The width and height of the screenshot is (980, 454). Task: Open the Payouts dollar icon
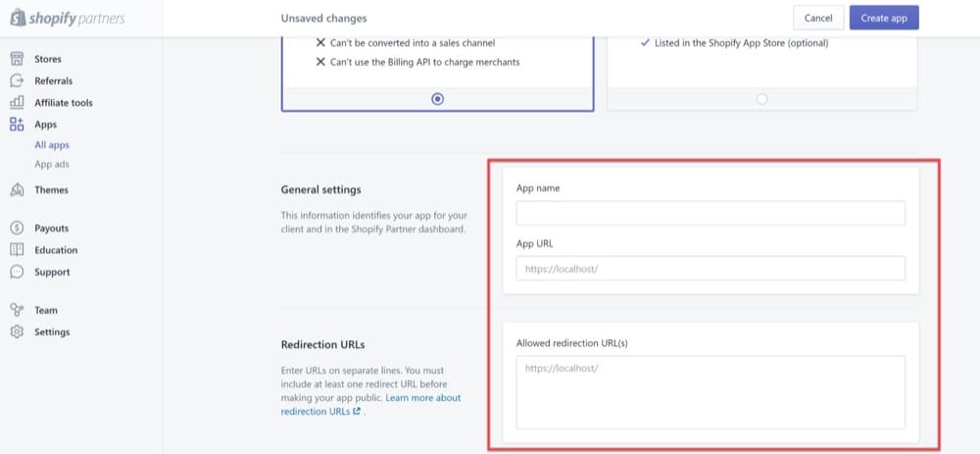17,228
